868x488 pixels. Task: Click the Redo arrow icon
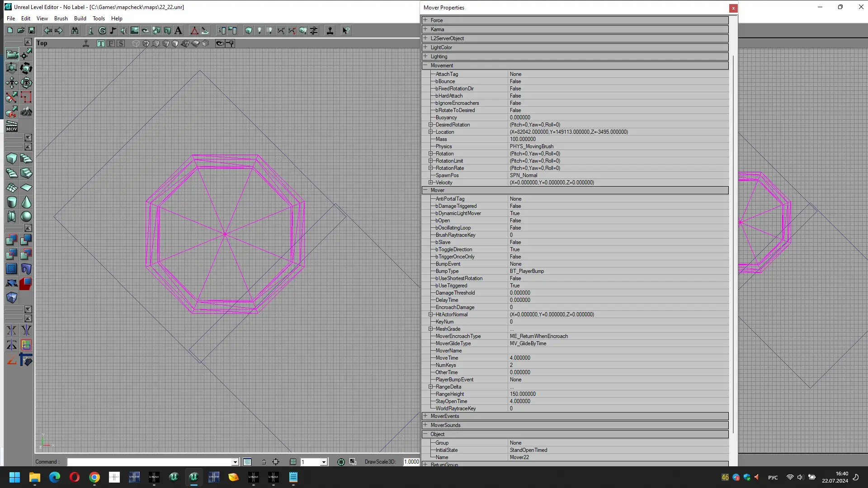coord(59,30)
